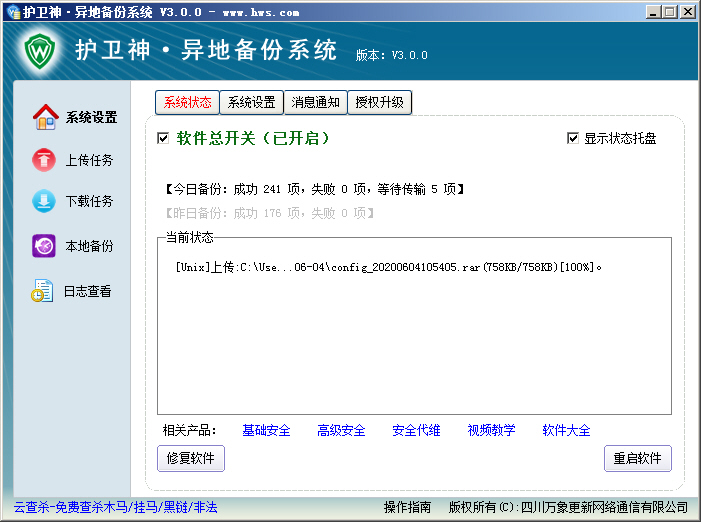Switch to the 系统状态 tab
The image size is (701, 522).
pyautogui.click(x=187, y=102)
